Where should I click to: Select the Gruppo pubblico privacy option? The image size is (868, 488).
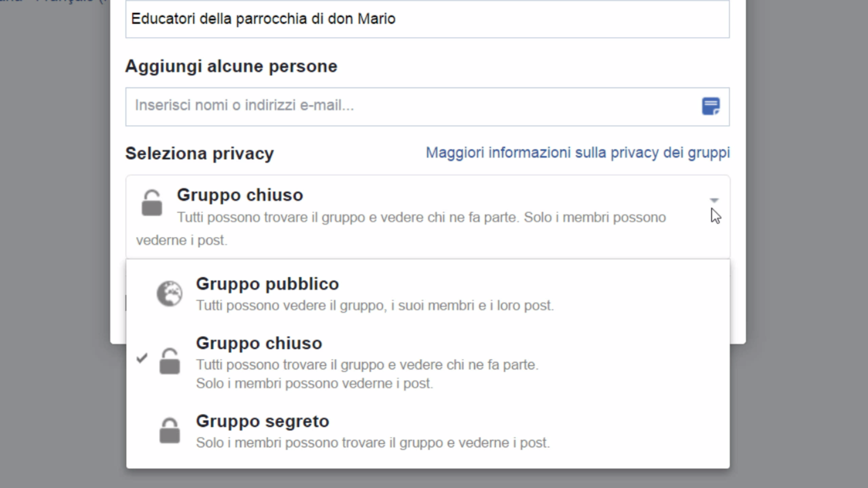click(428, 294)
